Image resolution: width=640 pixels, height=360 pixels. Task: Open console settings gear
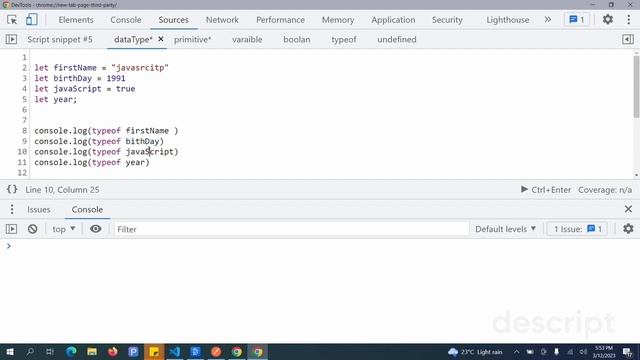(628, 229)
